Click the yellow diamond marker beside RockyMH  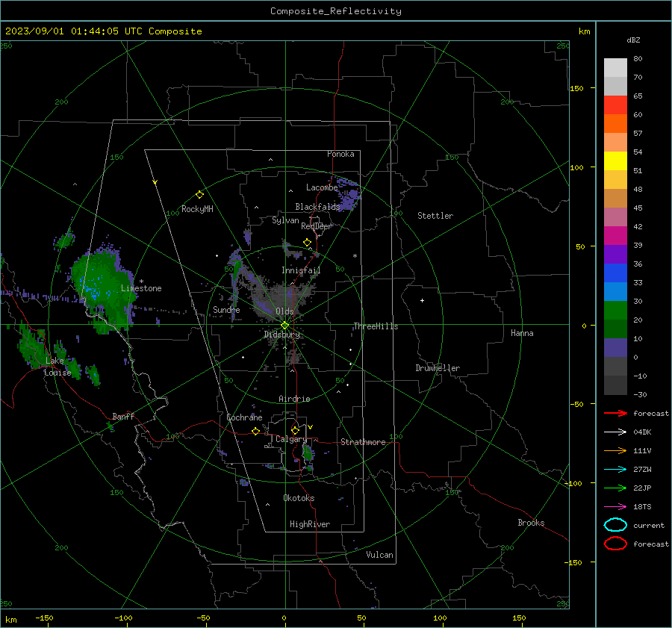(x=199, y=195)
